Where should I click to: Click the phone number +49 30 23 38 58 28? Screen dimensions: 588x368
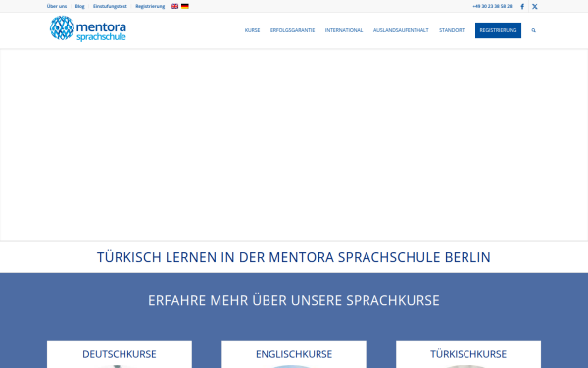(x=492, y=6)
